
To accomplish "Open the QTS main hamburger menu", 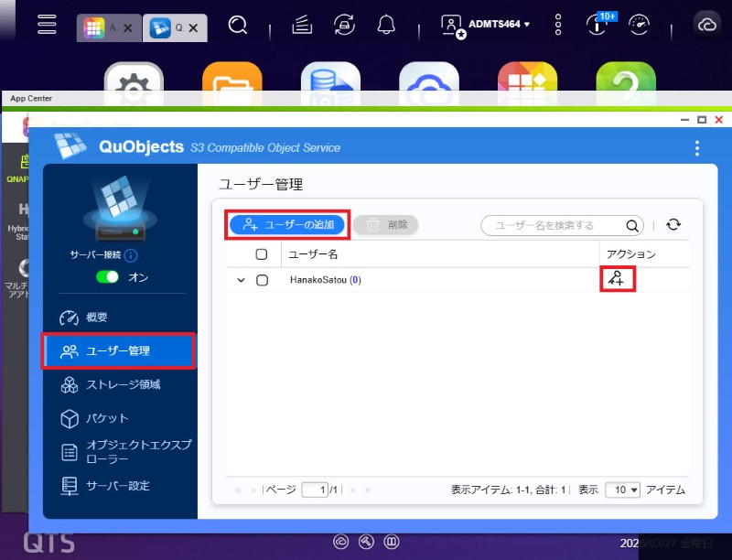I will pos(47,25).
